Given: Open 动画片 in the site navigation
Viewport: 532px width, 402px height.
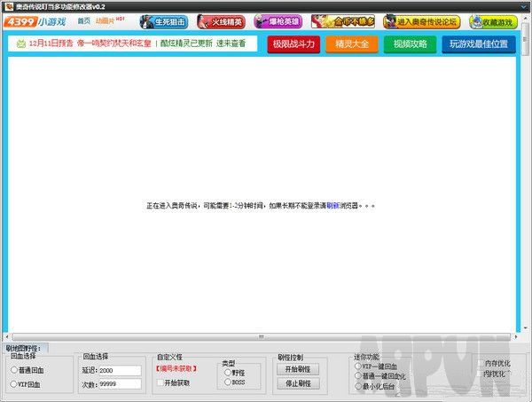Looking at the screenshot, I should tap(106, 21).
